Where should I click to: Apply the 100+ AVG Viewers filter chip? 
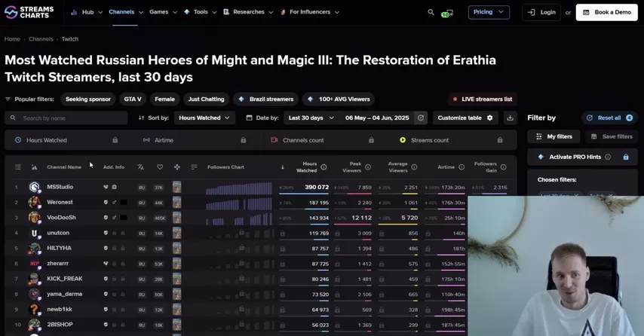339,99
